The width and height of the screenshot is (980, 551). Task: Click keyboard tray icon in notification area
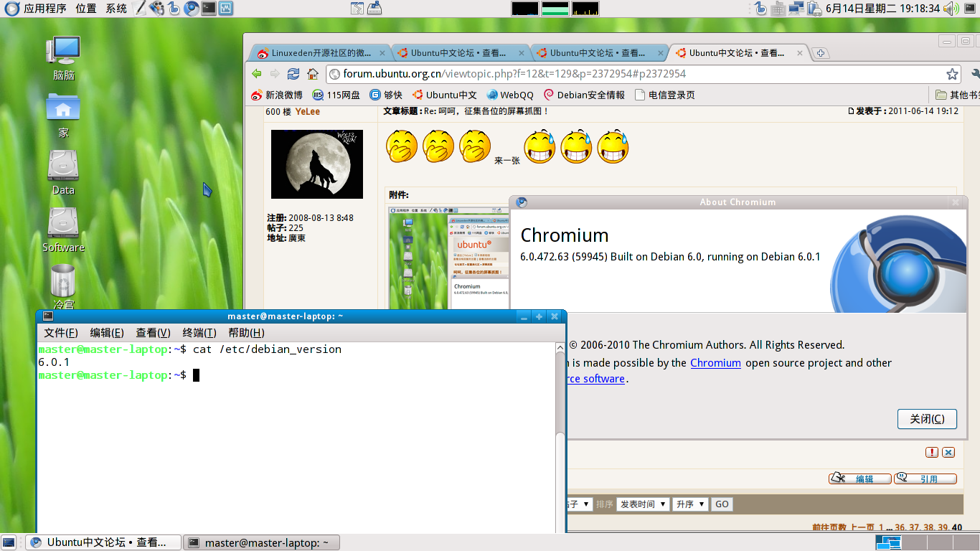778,9
